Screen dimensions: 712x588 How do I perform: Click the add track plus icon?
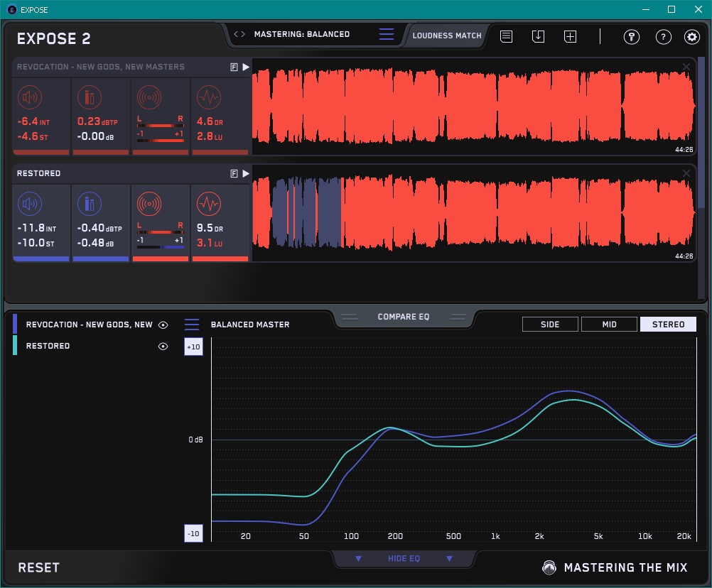(570, 36)
